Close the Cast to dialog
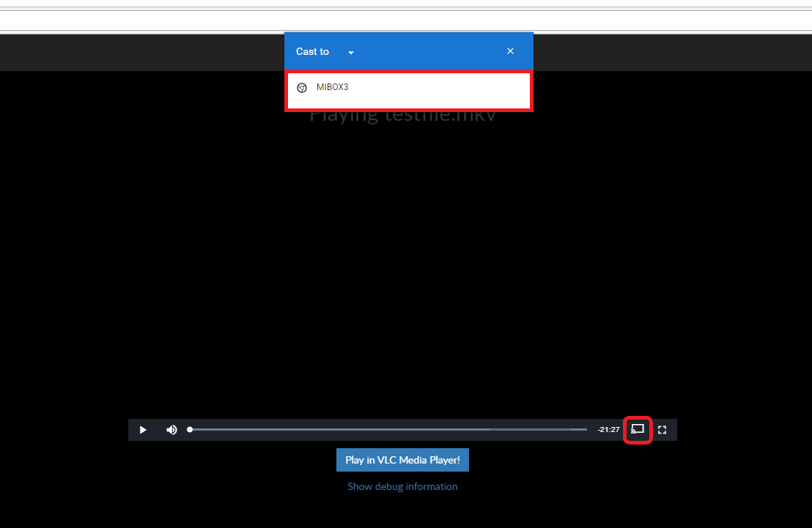This screenshot has height=528, width=812. pyautogui.click(x=510, y=51)
